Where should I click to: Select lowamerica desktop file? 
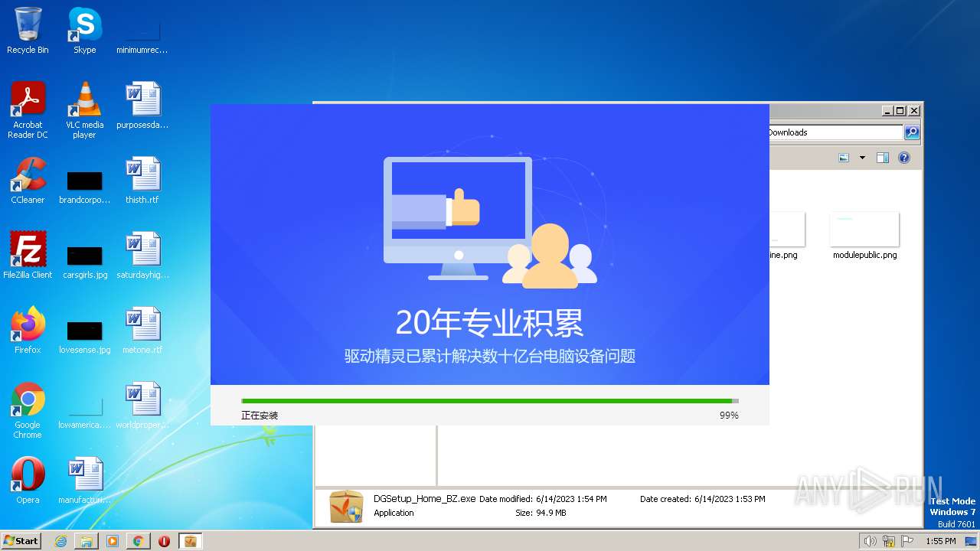click(84, 411)
